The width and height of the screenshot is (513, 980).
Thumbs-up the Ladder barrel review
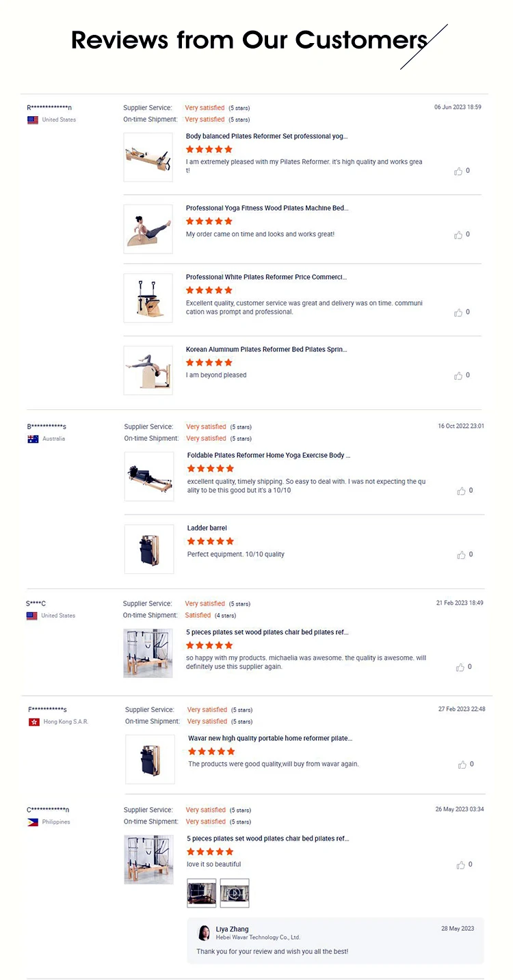[x=461, y=555]
